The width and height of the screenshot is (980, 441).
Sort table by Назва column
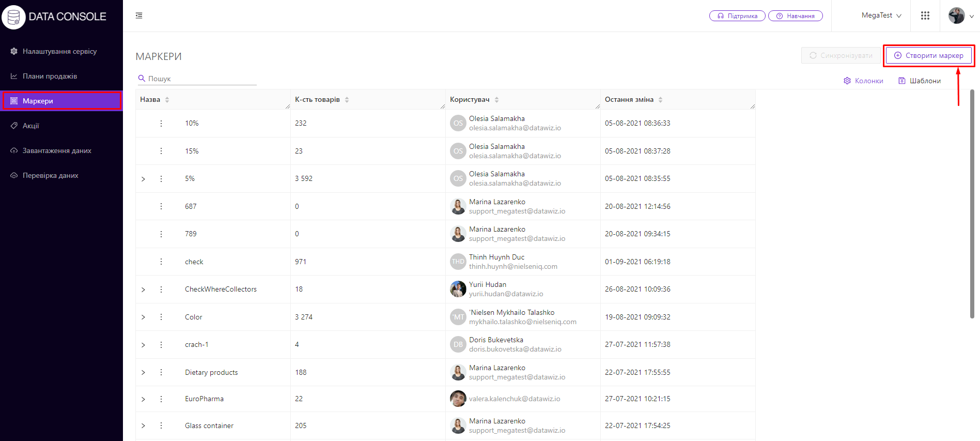[x=167, y=100]
